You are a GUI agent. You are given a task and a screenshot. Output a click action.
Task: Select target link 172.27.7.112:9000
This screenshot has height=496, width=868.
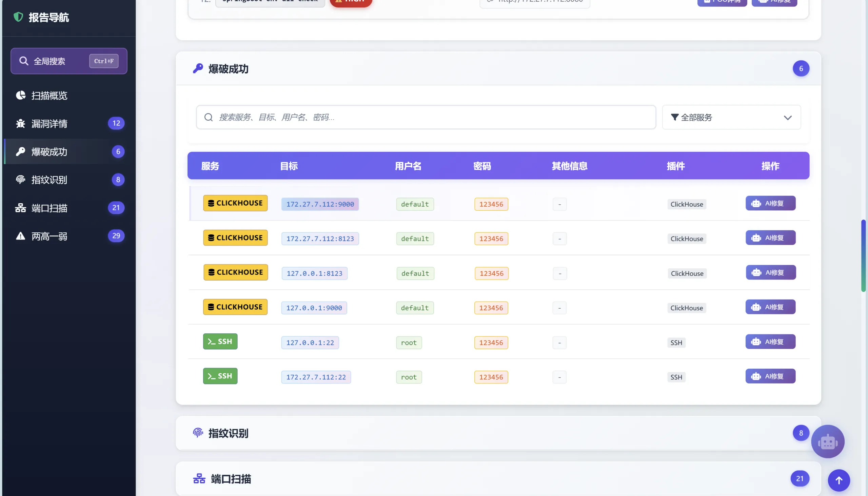point(319,204)
